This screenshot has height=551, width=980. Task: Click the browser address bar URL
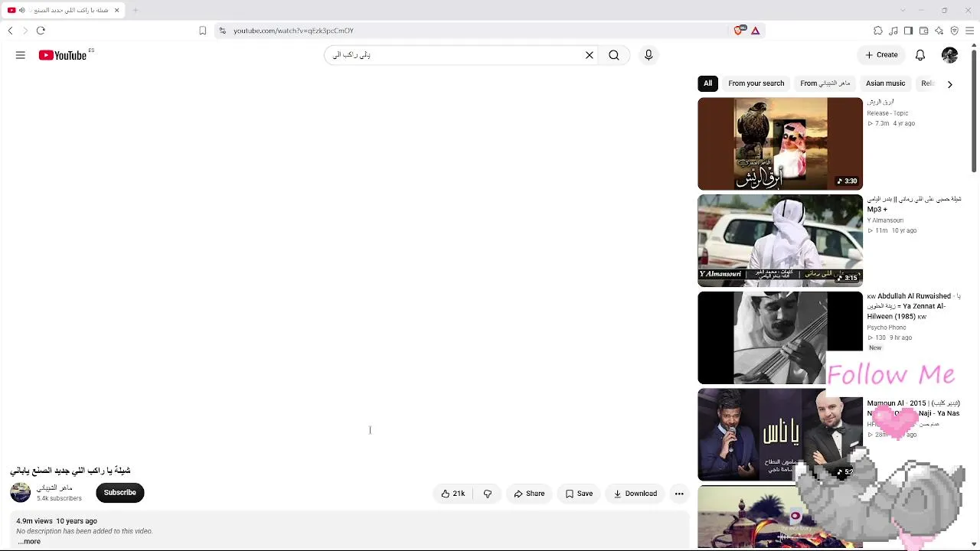(294, 31)
